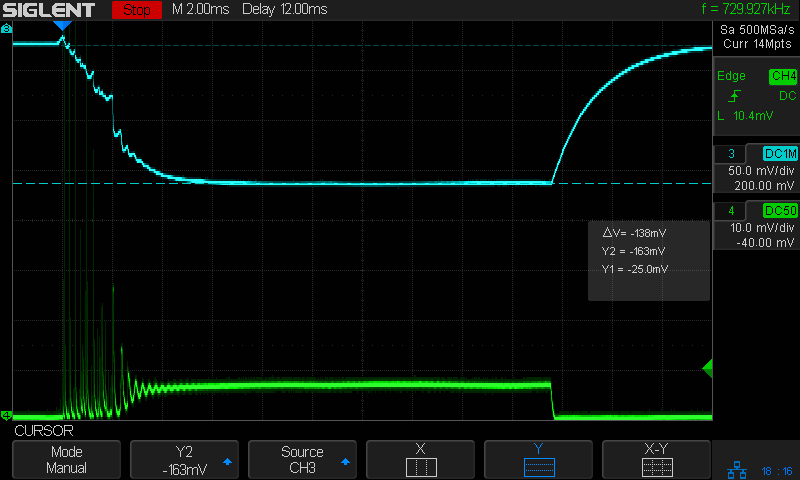Image resolution: width=800 pixels, height=480 pixels.
Task: Select the X cursor icon
Action: tap(420, 467)
